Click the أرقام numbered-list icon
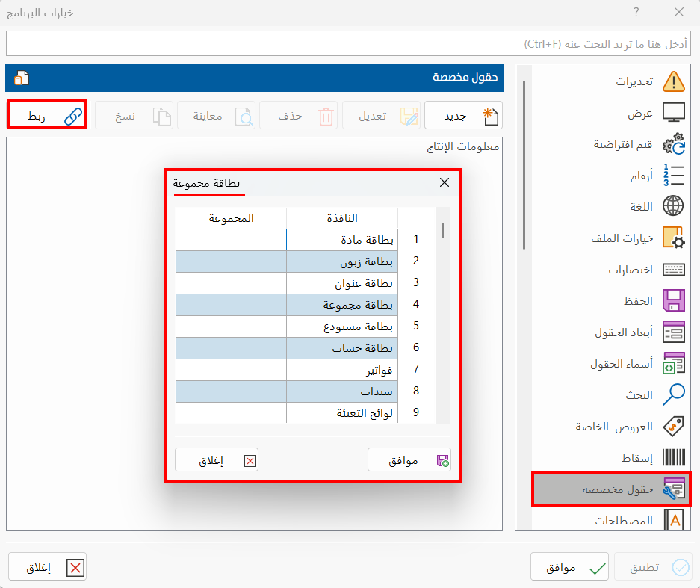This screenshot has width=700, height=588. tap(675, 175)
